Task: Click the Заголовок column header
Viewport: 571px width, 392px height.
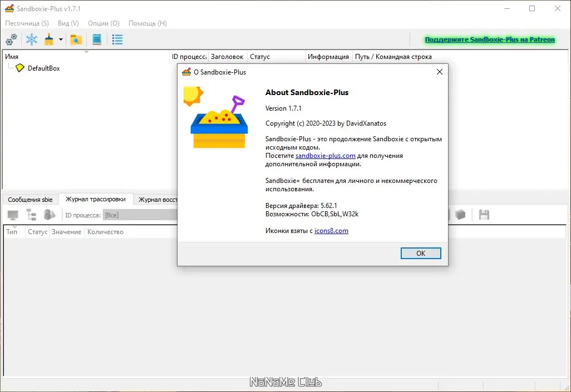Action: (x=227, y=56)
